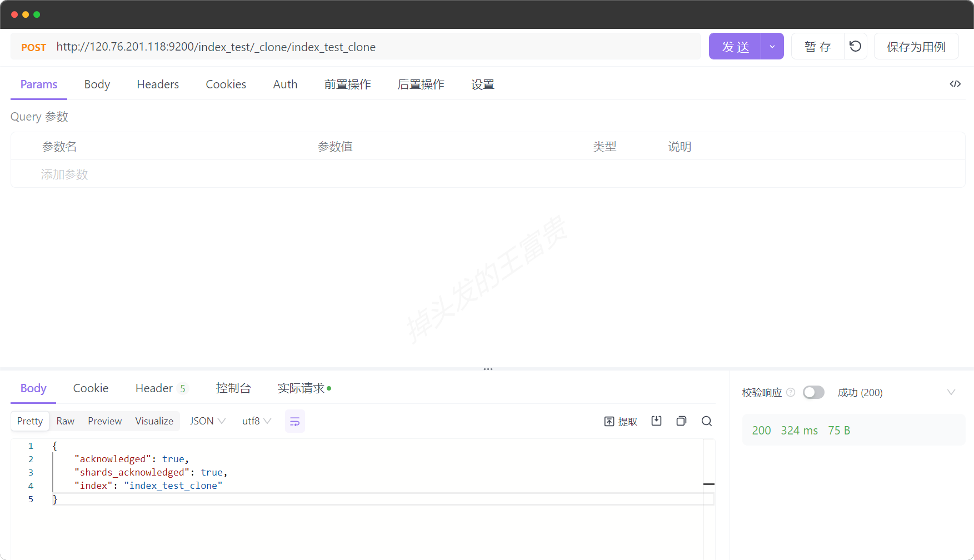Open the JSON format dropdown

pyautogui.click(x=208, y=421)
